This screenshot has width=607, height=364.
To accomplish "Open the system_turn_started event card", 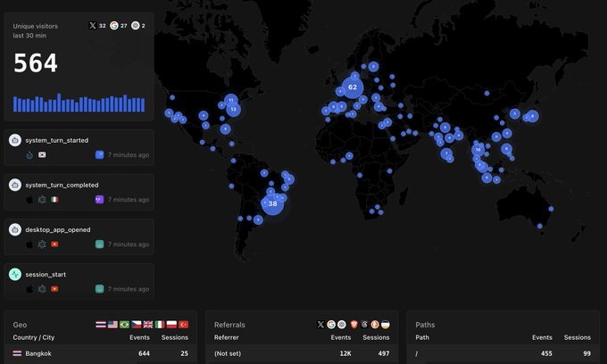I will point(79,147).
